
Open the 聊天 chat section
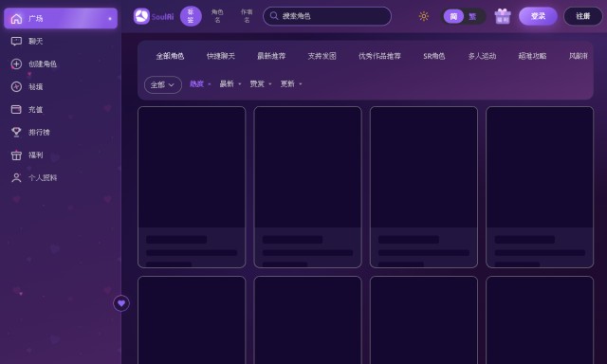[61, 41]
